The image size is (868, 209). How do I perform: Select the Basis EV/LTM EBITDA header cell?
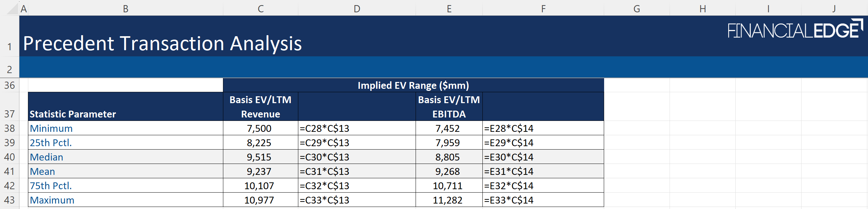pyautogui.click(x=449, y=107)
